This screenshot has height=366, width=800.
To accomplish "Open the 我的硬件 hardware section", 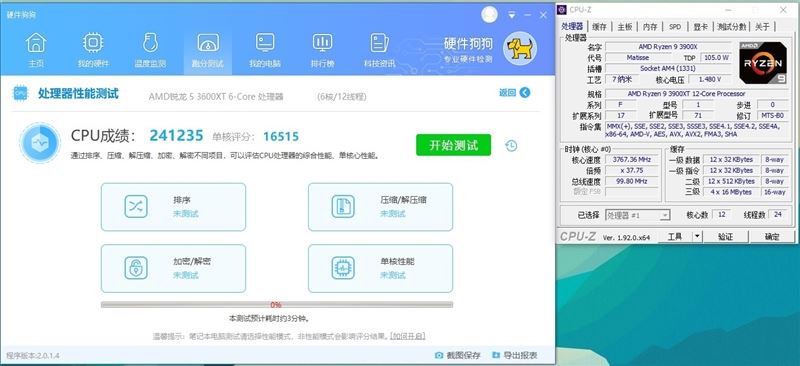I will (93, 50).
